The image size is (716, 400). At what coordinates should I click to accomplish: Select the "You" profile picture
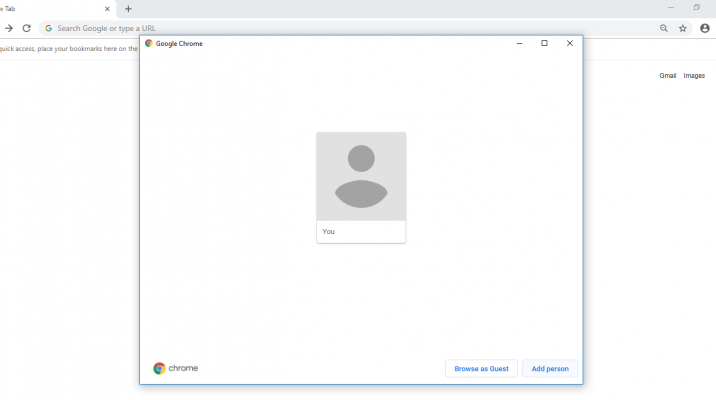tap(361, 176)
